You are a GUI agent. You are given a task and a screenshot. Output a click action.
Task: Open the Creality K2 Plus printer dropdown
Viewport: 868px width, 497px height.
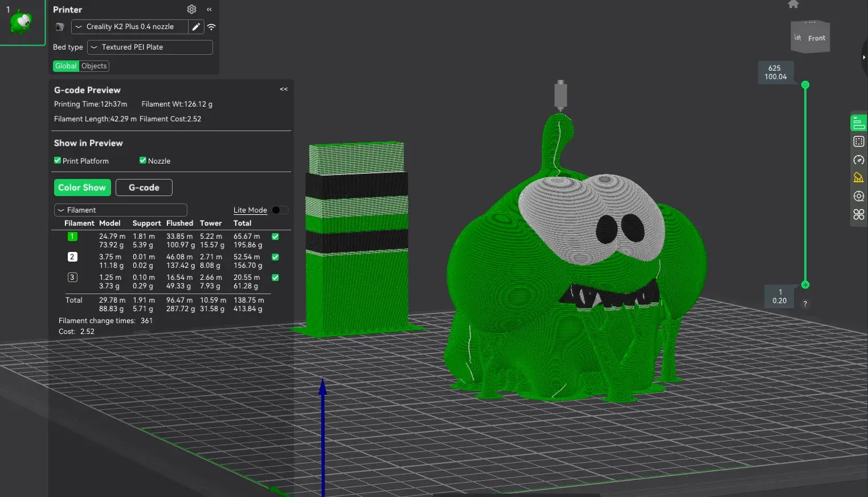point(130,27)
